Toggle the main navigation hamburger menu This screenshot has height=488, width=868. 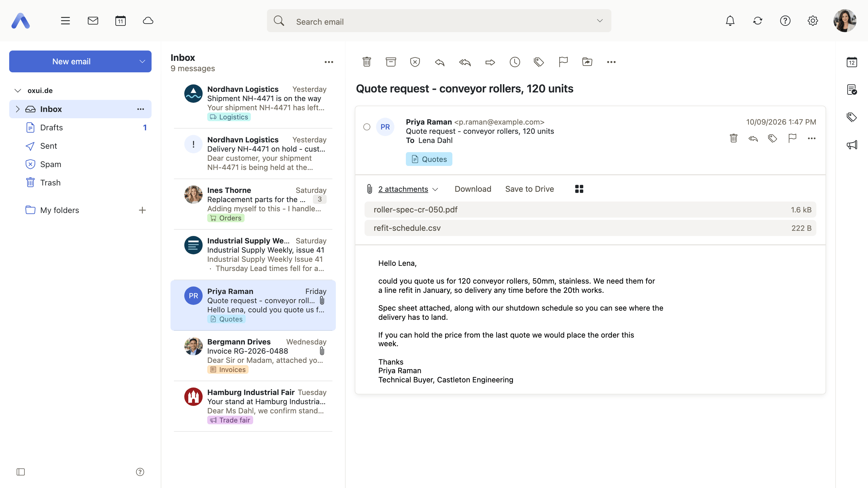(x=65, y=21)
